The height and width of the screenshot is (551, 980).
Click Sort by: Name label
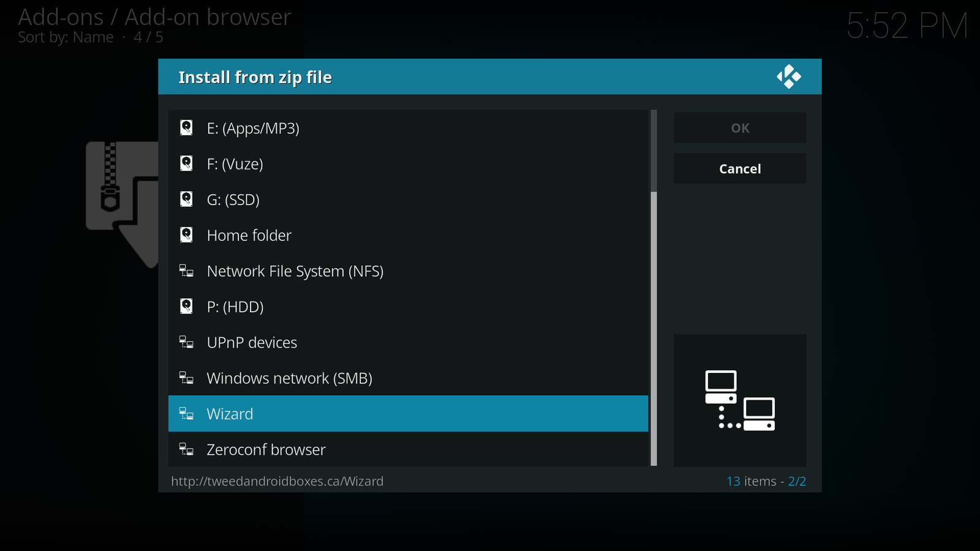click(x=66, y=37)
